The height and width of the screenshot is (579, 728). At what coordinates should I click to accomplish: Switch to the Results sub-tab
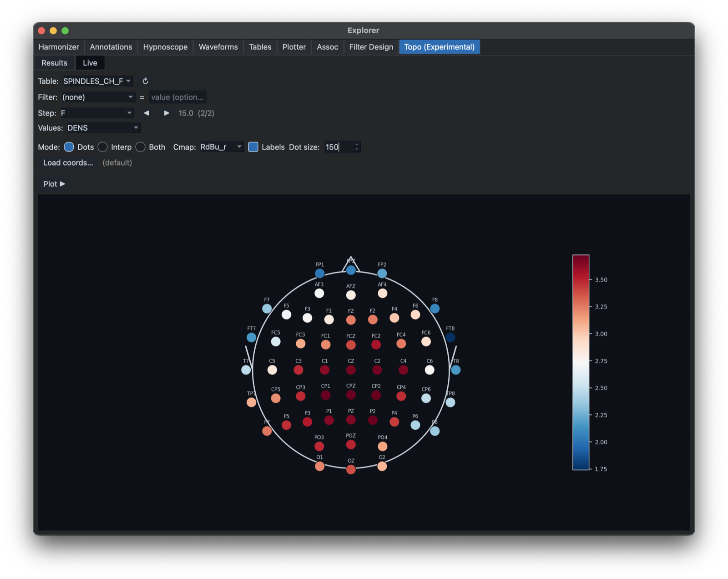tap(55, 63)
